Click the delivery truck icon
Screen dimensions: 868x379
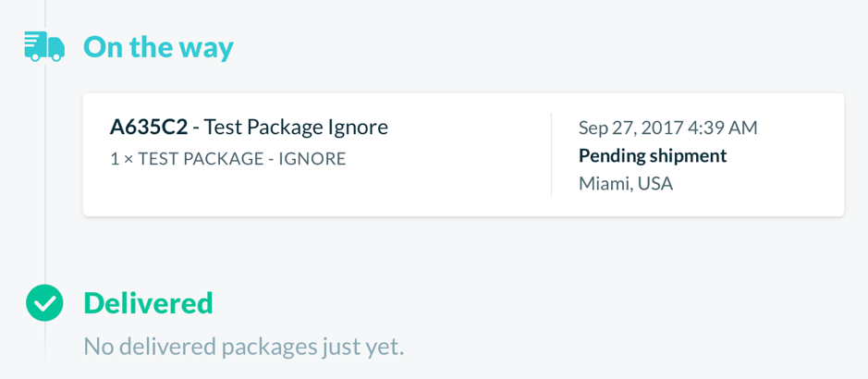pyautogui.click(x=45, y=46)
